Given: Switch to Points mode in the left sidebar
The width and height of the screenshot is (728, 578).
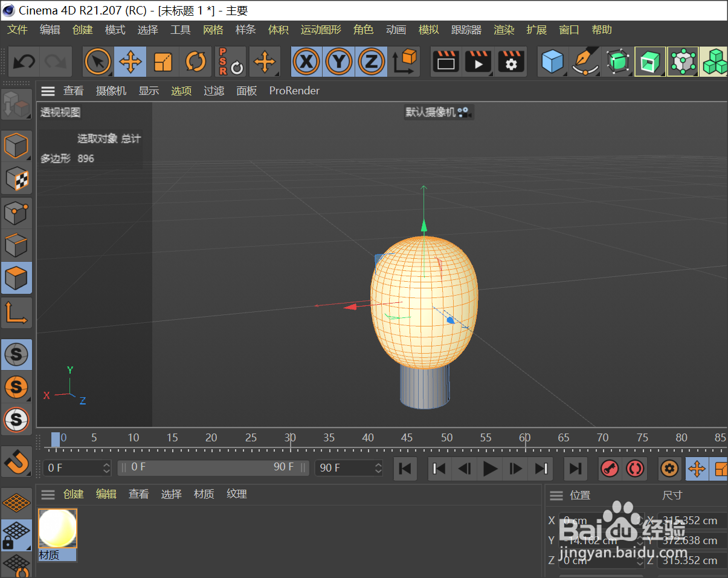Looking at the screenshot, I should (16, 212).
